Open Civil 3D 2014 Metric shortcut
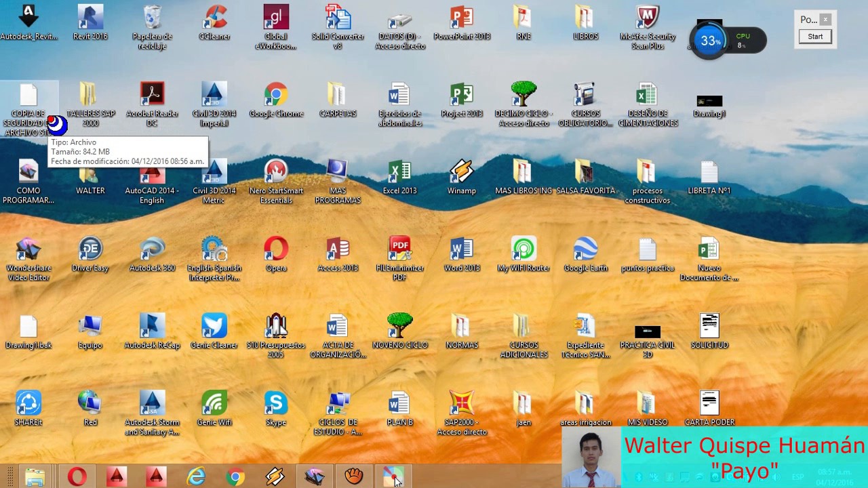Image resolution: width=868 pixels, height=488 pixels. [214, 182]
